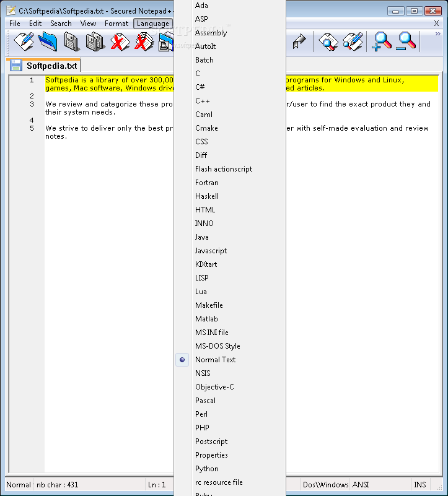The image size is (448, 496).
Task: Select the Normal Text radio option
Action: coord(182,360)
